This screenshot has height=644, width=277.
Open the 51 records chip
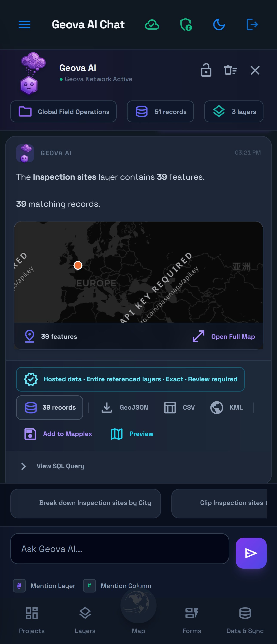coord(160,111)
